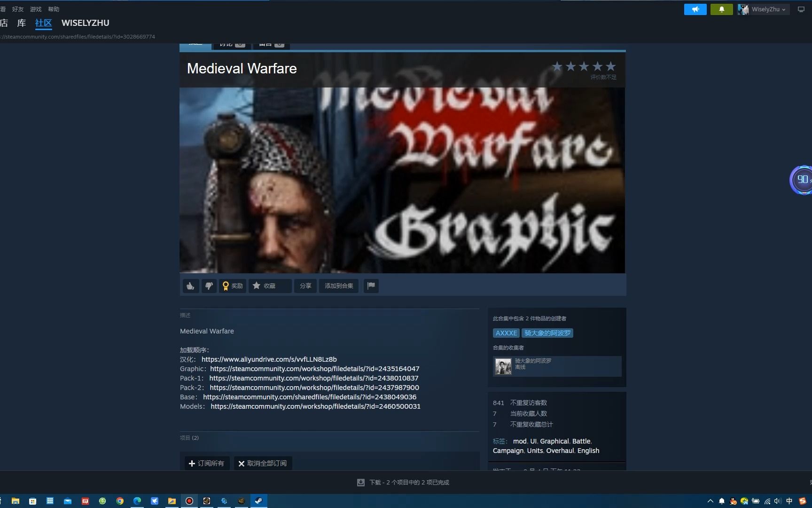Click 添加到合集 add to collection
The height and width of the screenshot is (508, 812).
click(339, 286)
